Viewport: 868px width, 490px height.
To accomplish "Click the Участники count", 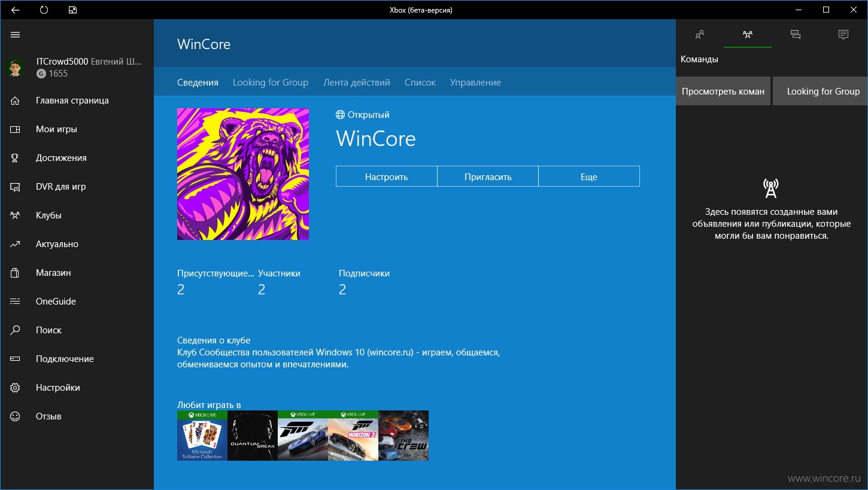I will [x=262, y=290].
